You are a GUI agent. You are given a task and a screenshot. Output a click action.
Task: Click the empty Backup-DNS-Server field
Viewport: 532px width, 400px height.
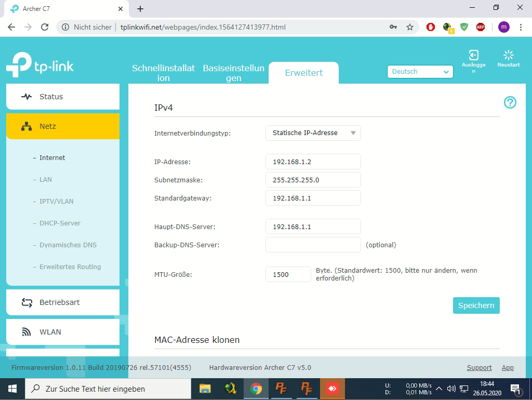[x=313, y=245]
